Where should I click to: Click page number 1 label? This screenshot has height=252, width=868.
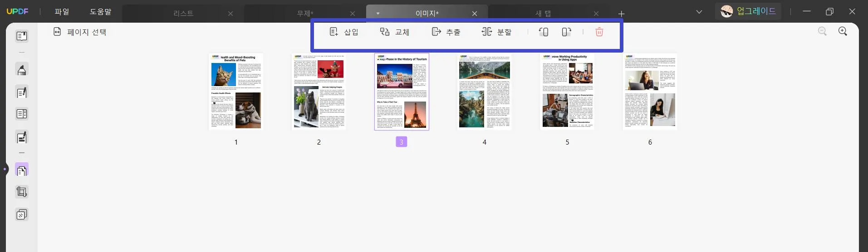[236, 142]
